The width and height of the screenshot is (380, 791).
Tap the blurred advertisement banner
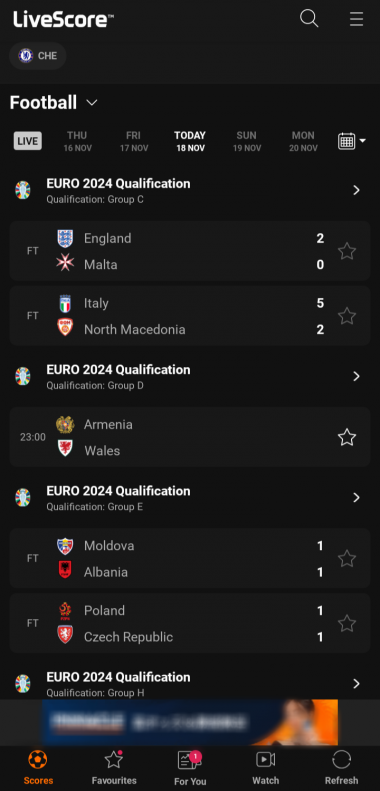(x=190, y=722)
